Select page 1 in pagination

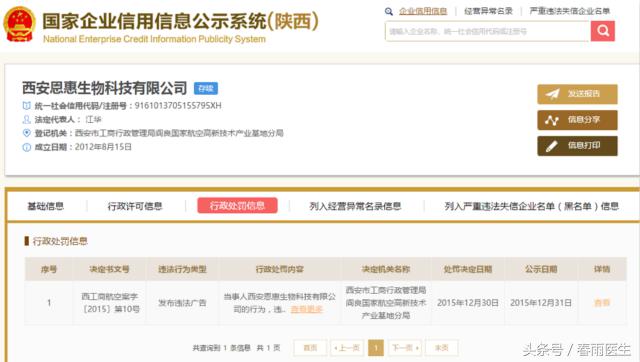coord(376,348)
